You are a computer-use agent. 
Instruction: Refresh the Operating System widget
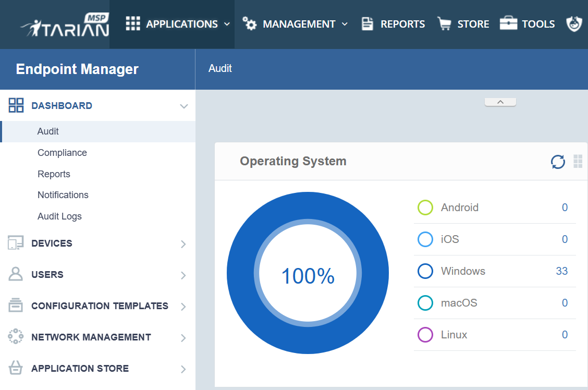coord(558,162)
